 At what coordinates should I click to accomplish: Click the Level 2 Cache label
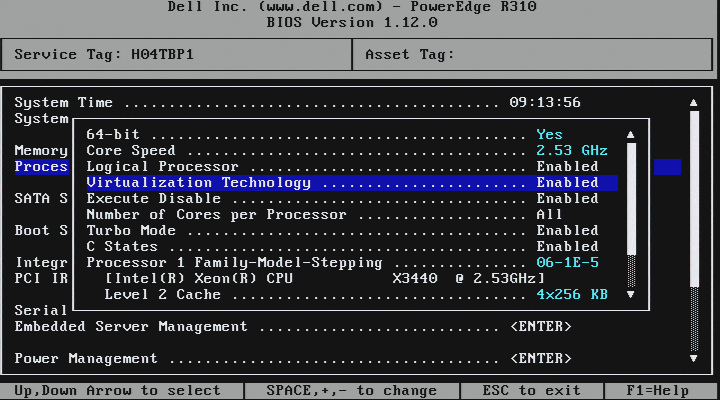click(x=163, y=294)
